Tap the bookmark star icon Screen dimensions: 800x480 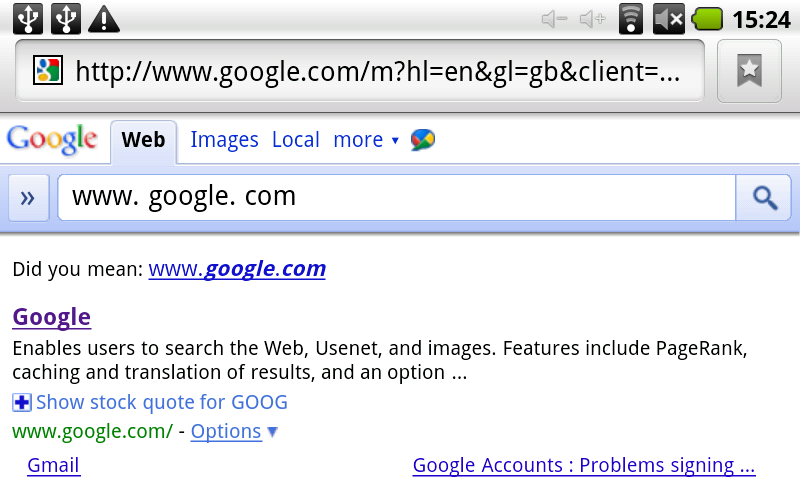tap(749, 71)
